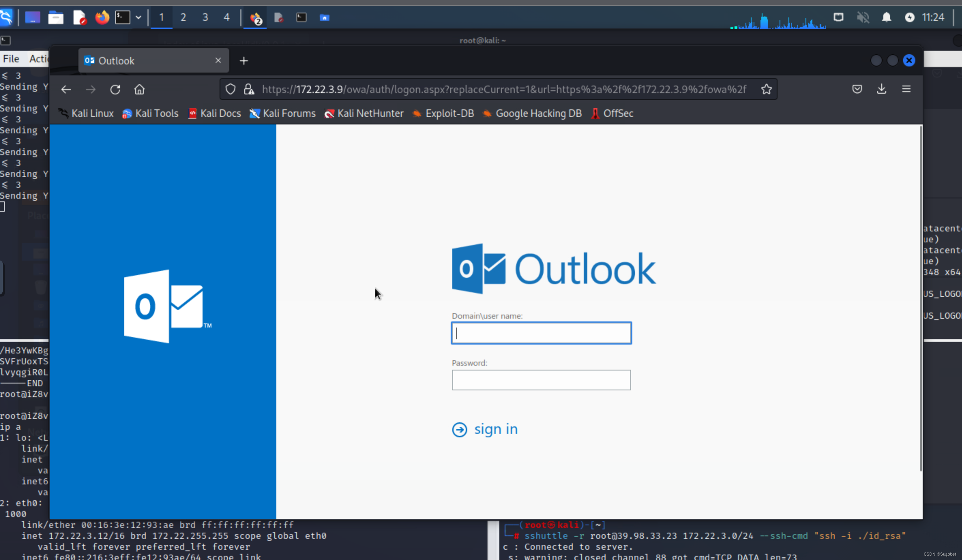Select the text editor taskbar window button

[279, 17]
